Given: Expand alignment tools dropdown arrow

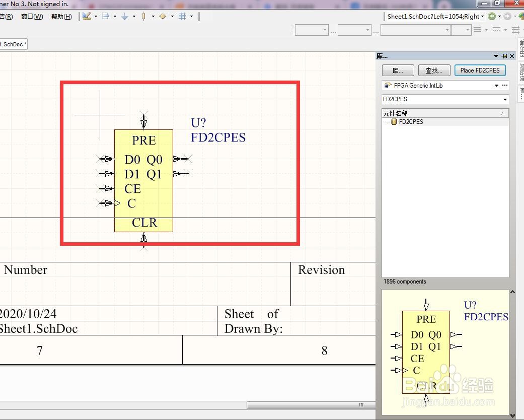Looking at the screenshot, I should (115, 16).
